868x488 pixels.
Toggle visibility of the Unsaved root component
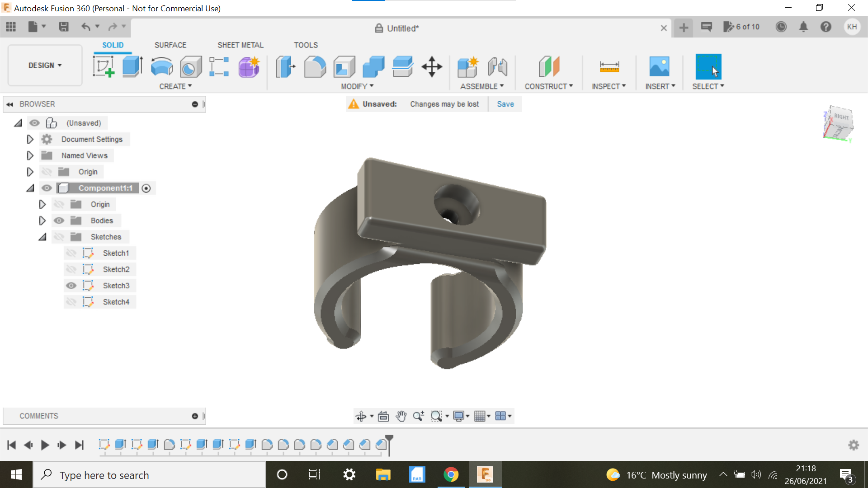(34, 123)
